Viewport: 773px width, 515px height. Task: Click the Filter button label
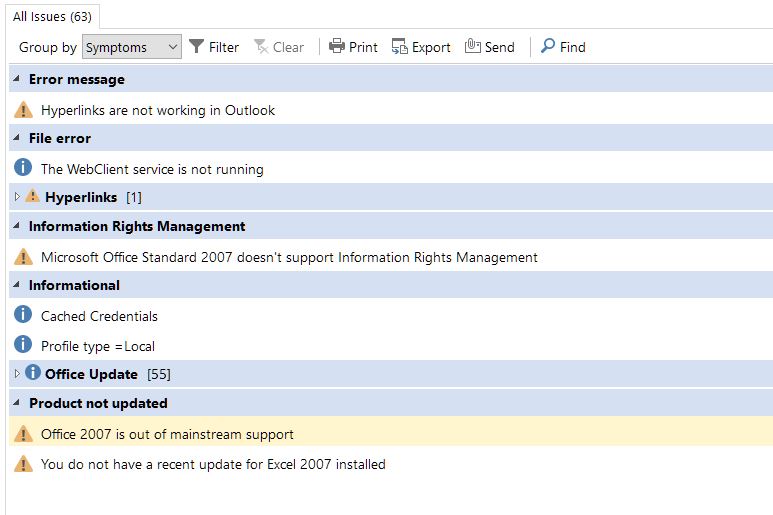(224, 47)
